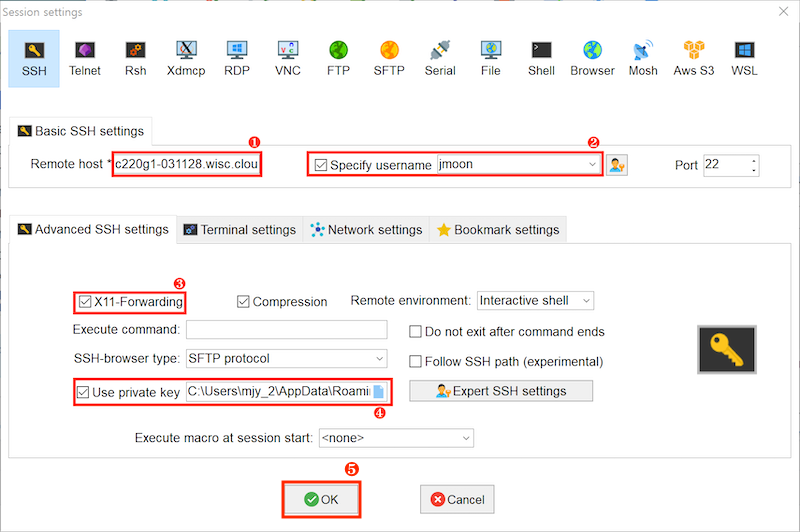Screen dimensions: 800x532
Task: Enable Follow SSH path (experimental)
Action: 415,362
